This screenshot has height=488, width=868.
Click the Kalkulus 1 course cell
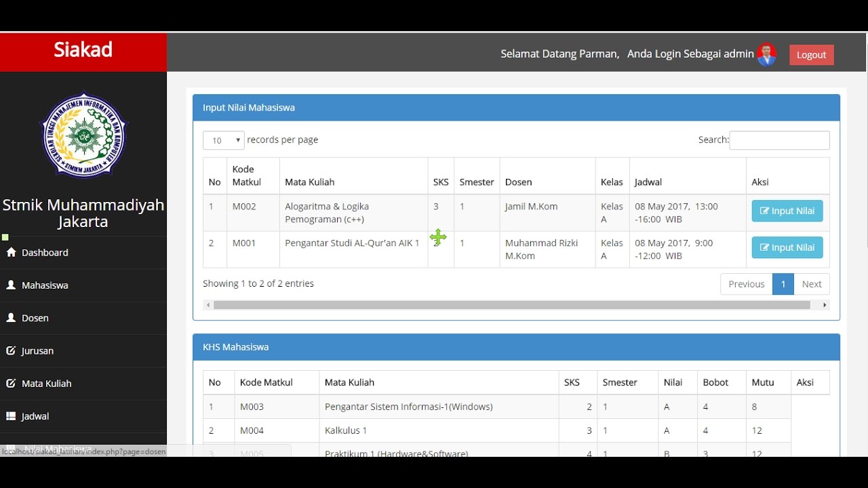439,430
